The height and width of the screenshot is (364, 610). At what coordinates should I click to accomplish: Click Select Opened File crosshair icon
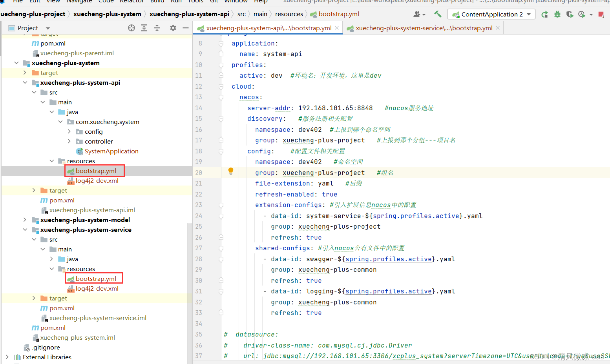pyautogui.click(x=131, y=28)
